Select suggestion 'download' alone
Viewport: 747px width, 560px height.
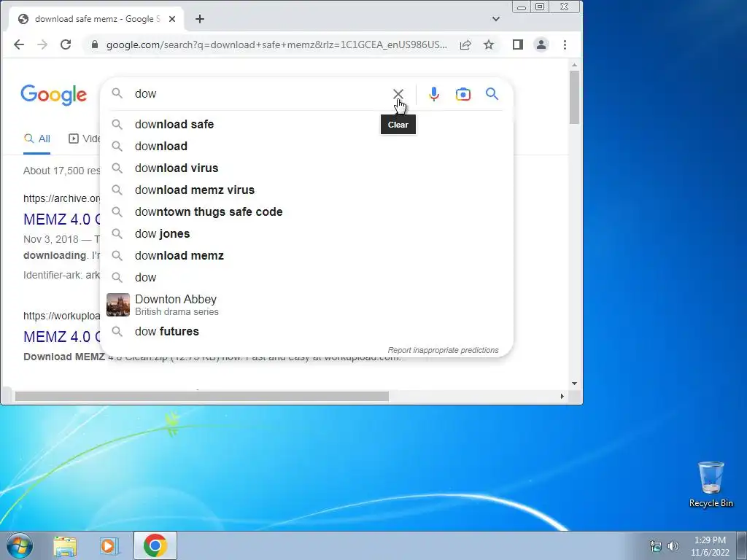tap(307, 146)
